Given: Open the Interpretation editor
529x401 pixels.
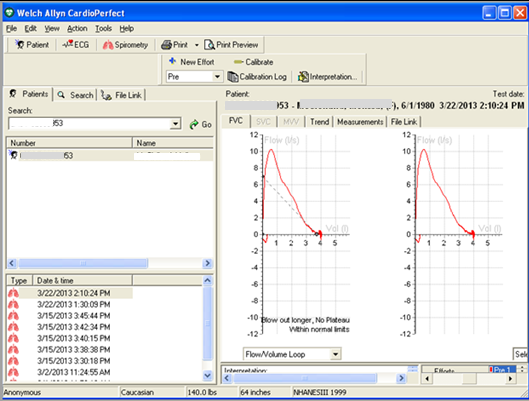Looking at the screenshot, I should tap(327, 77).
